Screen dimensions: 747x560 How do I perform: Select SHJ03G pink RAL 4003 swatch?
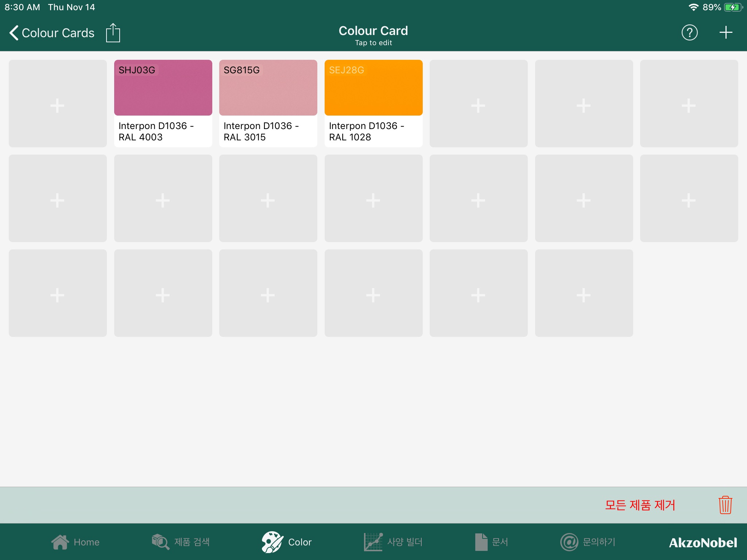pos(163,87)
